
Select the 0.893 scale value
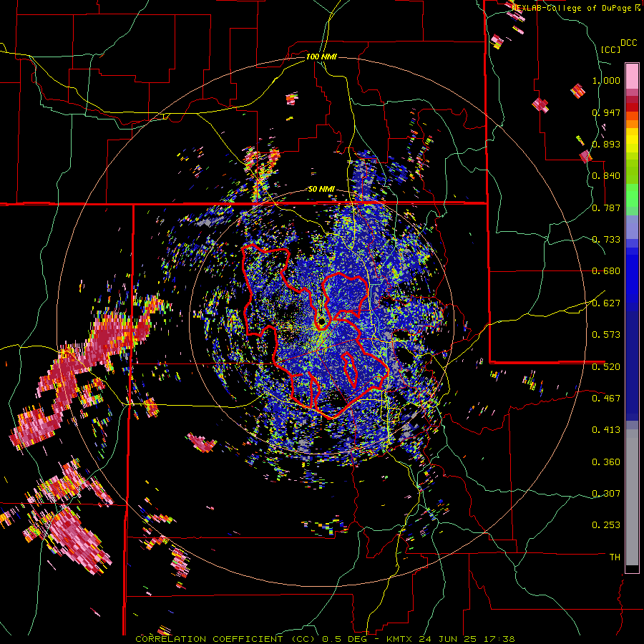[x=606, y=144]
